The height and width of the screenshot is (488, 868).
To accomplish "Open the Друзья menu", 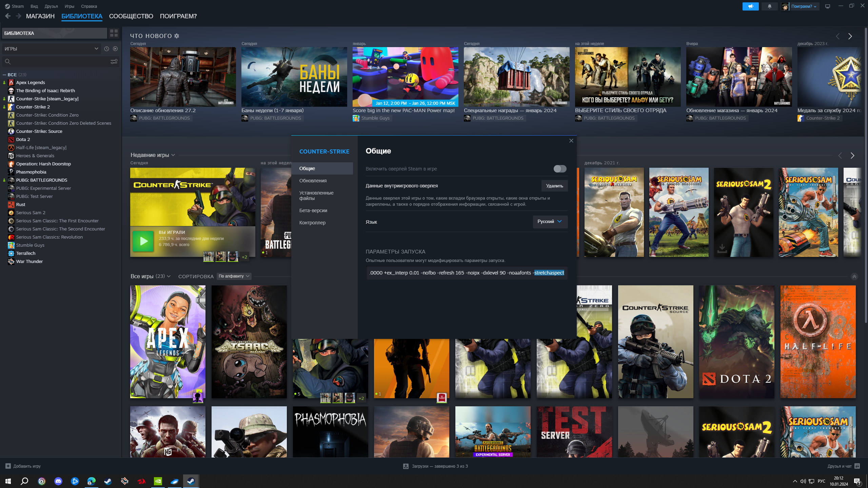I will [51, 6].
